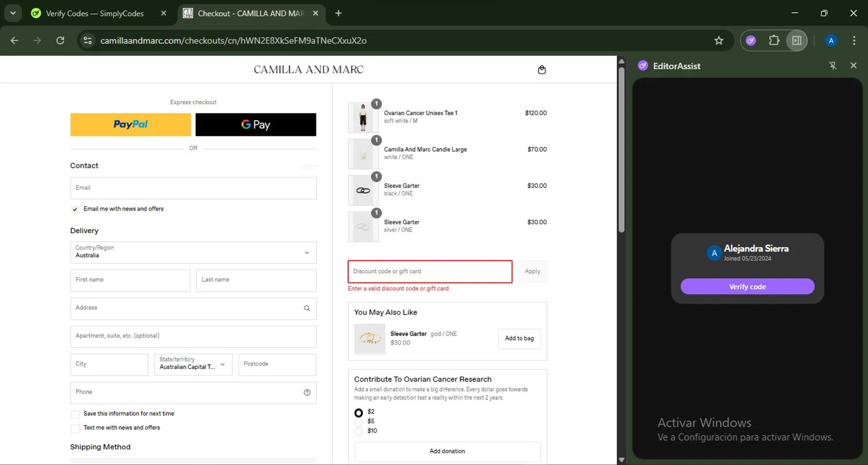
Task: Toggle the browser side panel icon
Action: coord(797,40)
